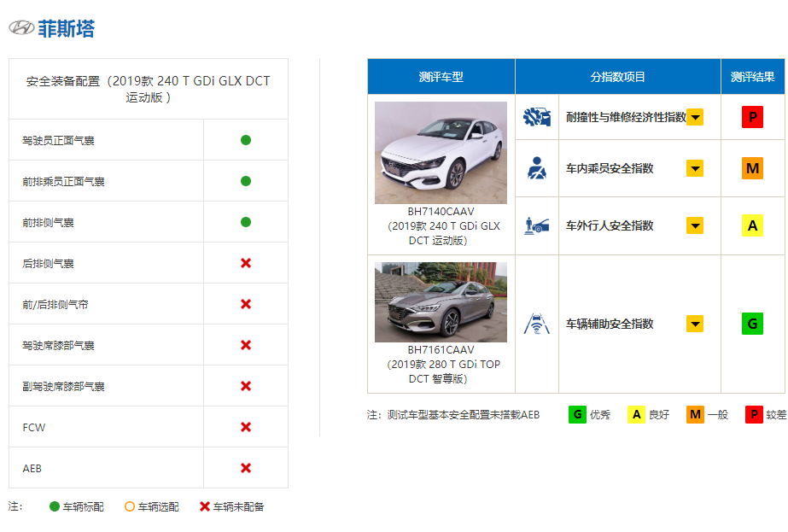Click green dot for 前排乘员正面气囊

click(246, 181)
